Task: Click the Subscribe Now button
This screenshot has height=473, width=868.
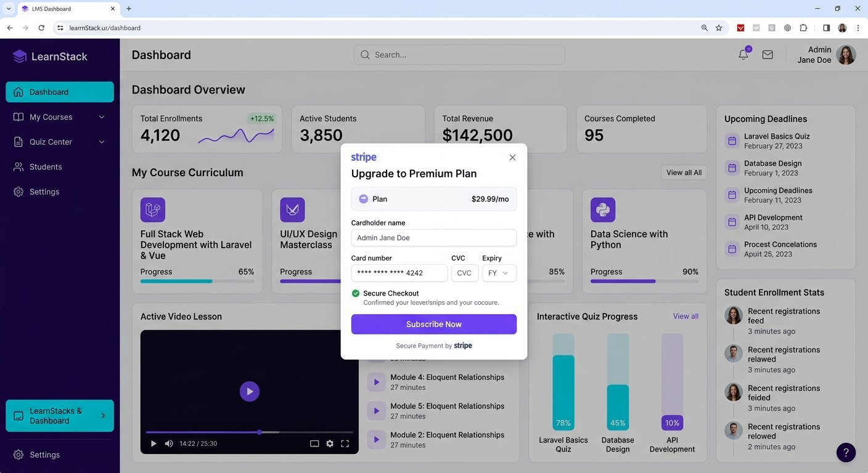Action: tap(434, 324)
